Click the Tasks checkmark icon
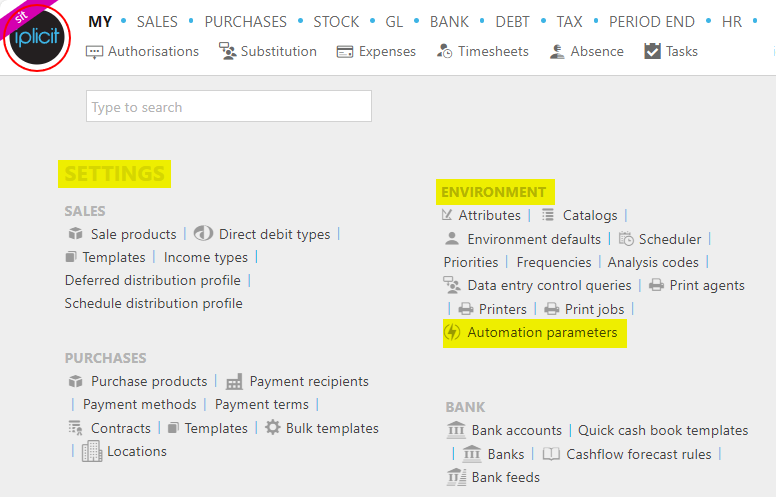 tap(652, 51)
